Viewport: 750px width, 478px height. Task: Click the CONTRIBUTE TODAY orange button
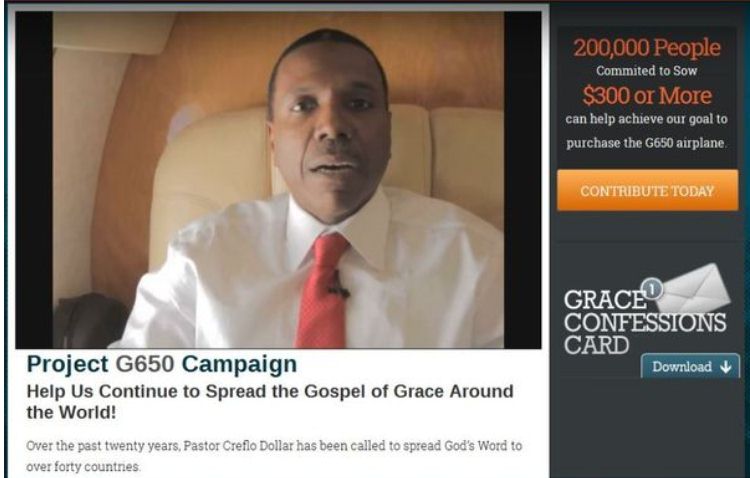[648, 190]
